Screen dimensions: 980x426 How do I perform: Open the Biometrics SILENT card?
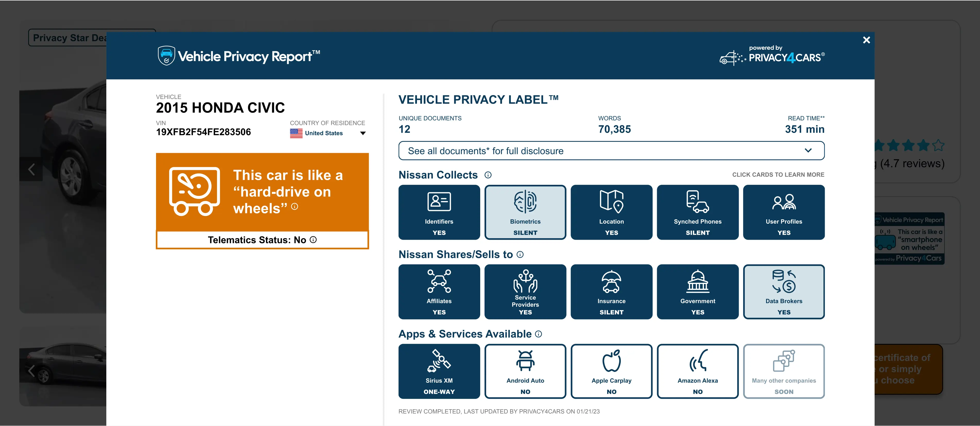pos(525,212)
